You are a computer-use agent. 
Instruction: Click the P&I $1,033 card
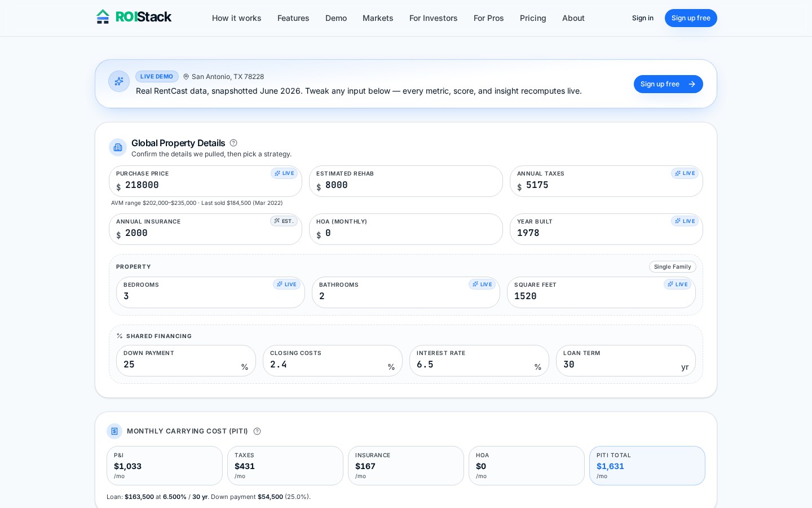point(165,466)
